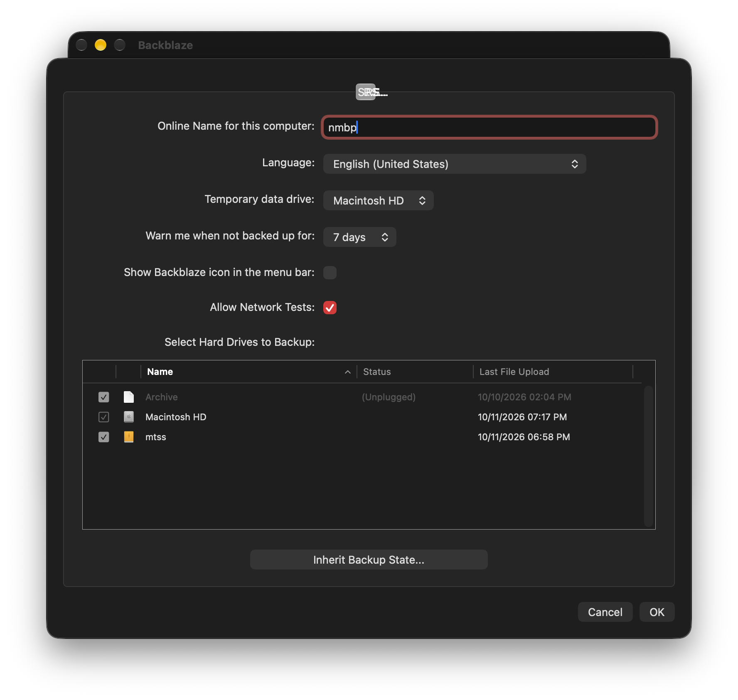This screenshot has height=700, width=738.
Task: Open the Language dropdown
Action: 455,164
